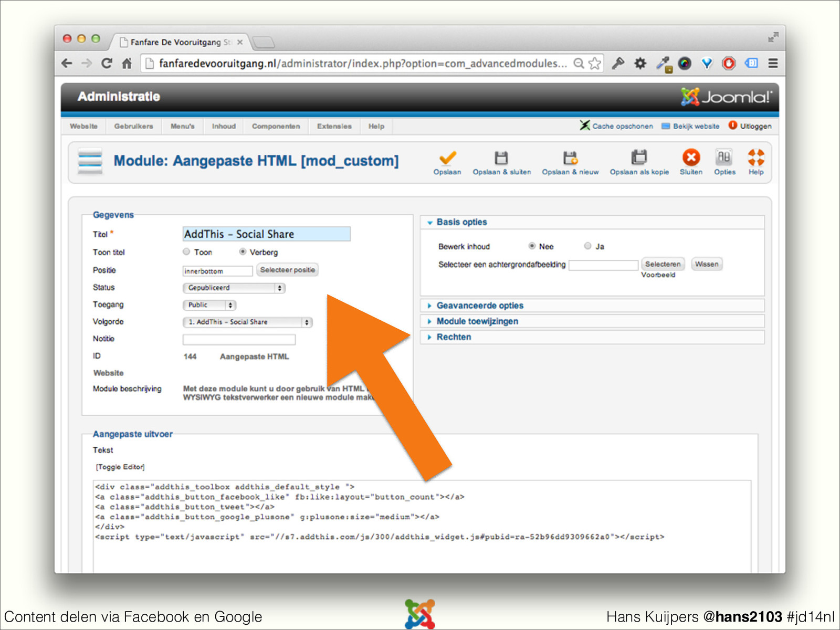The width and height of the screenshot is (840, 630).
Task: Select Nee for Bewerk inhoud
Action: click(x=532, y=246)
